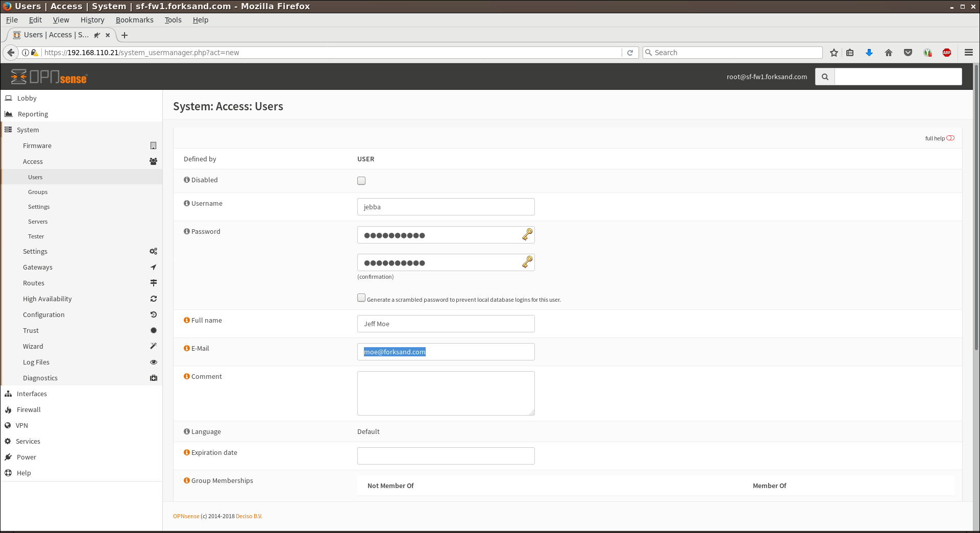Expand the Interfaces sidebar section
The width and height of the screenshot is (980, 533).
pyautogui.click(x=32, y=394)
